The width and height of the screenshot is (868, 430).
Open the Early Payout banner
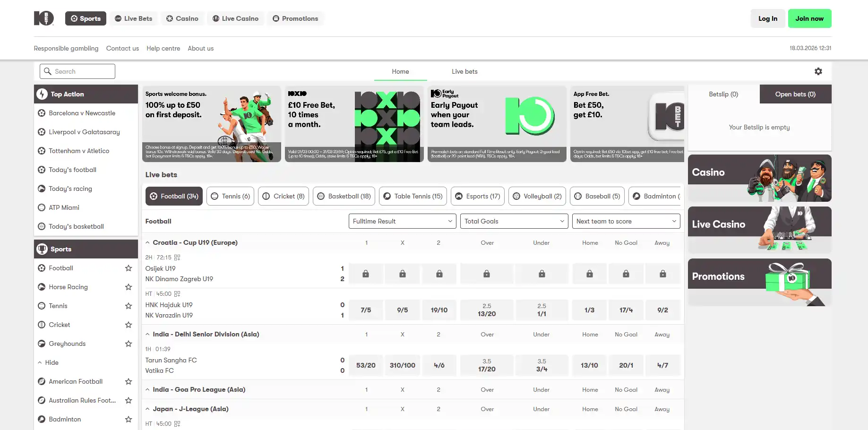click(x=497, y=124)
